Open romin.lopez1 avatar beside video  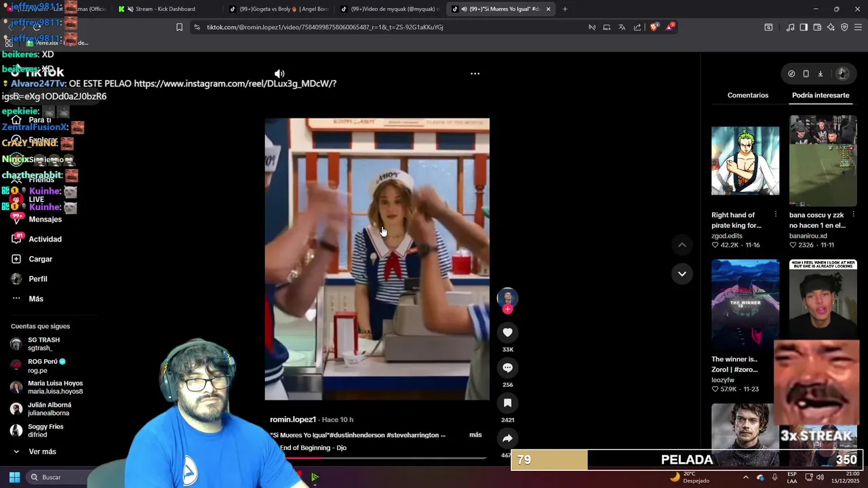click(x=507, y=297)
